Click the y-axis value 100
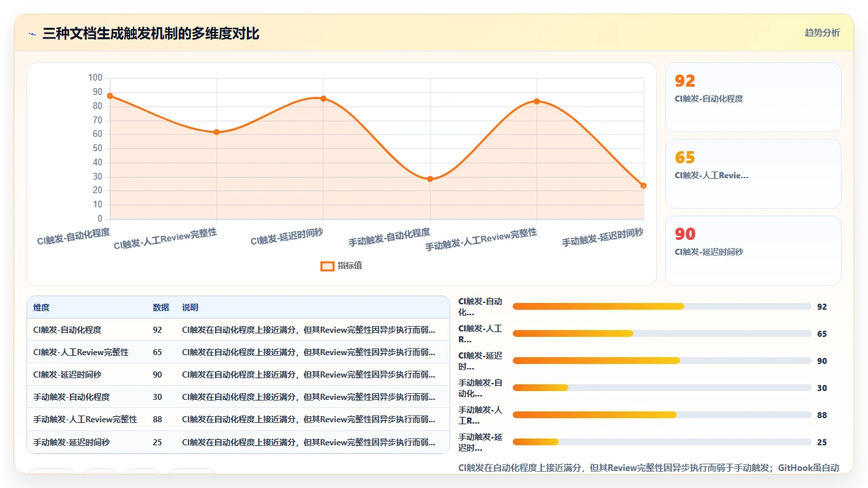The width and height of the screenshot is (868, 488). click(x=96, y=78)
